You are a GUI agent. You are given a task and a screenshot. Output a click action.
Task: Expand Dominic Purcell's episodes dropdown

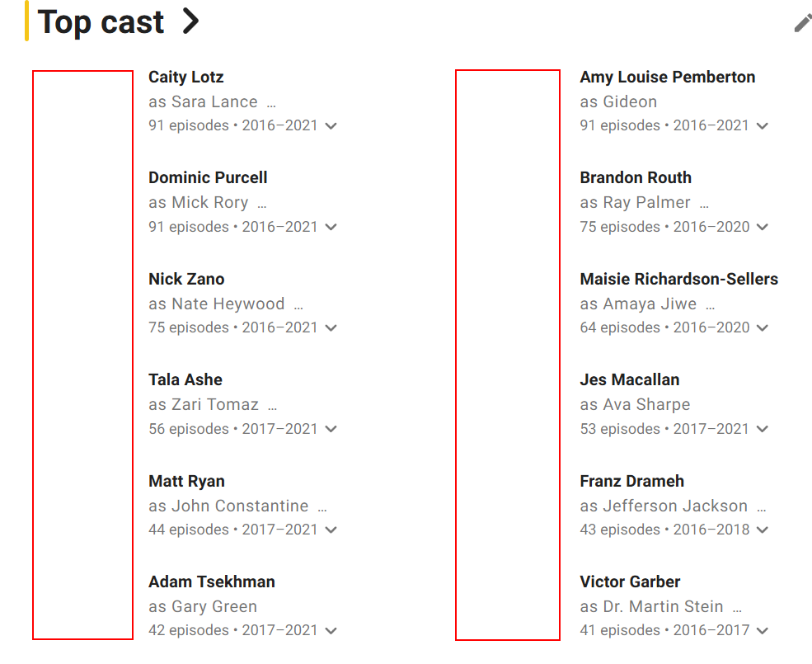coord(331,227)
